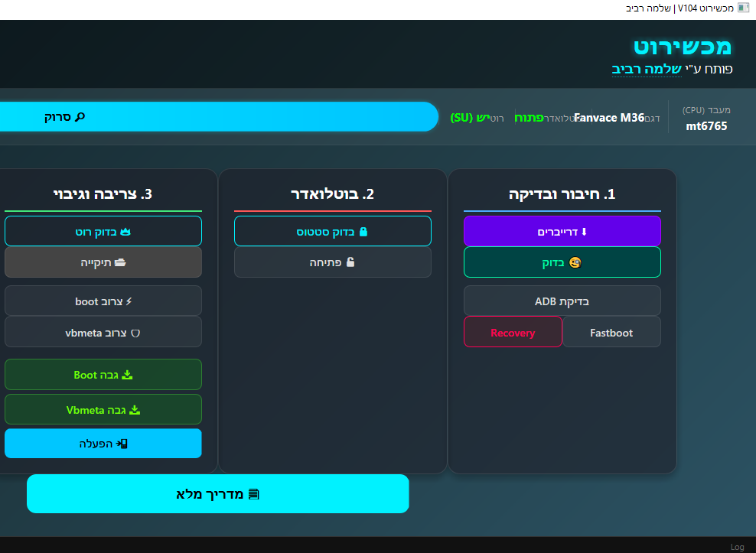Select the red Recovery button

513,333
